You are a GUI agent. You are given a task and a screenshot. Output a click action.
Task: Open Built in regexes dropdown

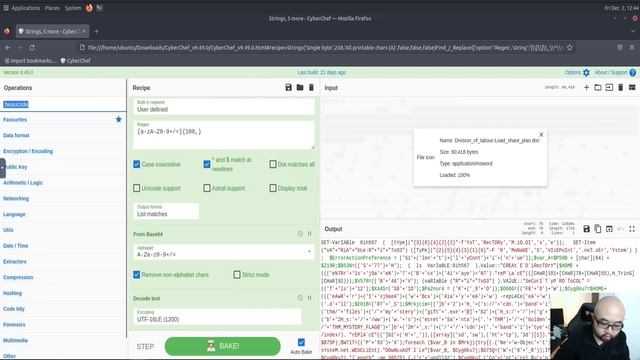[224, 107]
